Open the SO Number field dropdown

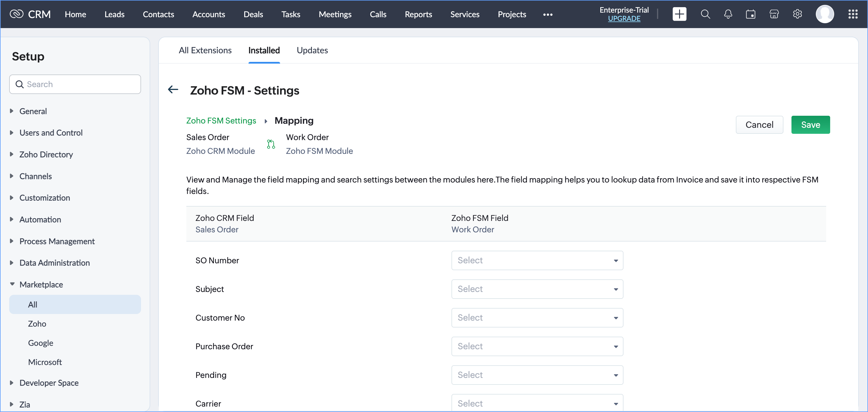pos(537,260)
